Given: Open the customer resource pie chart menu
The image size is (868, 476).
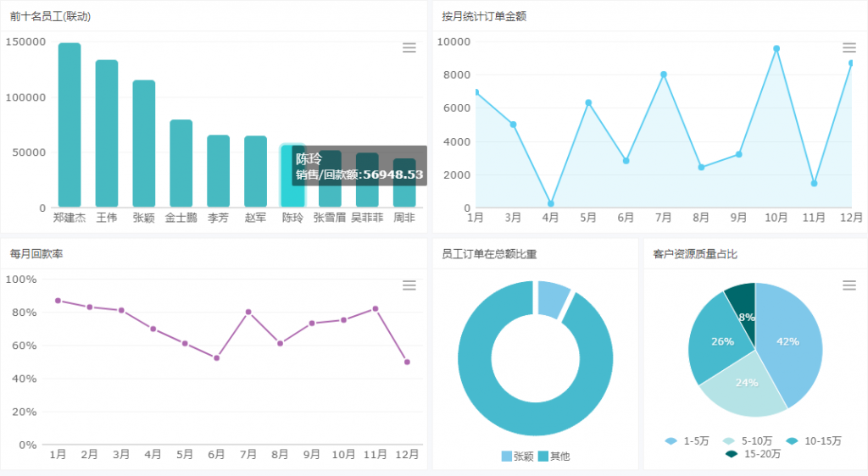Looking at the screenshot, I should [849, 285].
